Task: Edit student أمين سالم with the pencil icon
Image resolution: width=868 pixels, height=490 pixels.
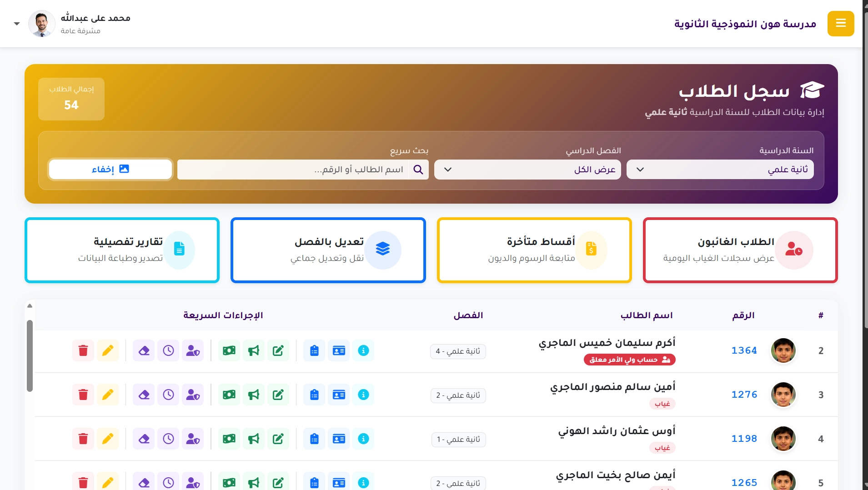Action: [x=108, y=395]
